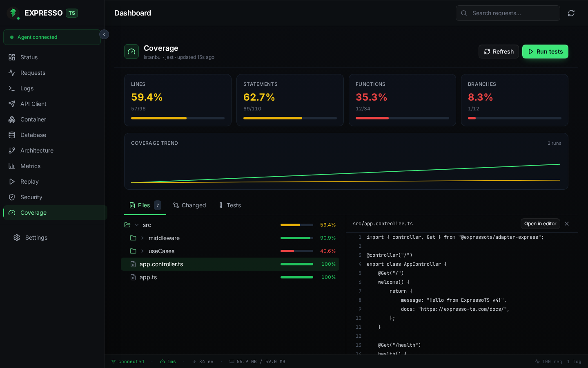Click the 84 ev events indicator
The image size is (588, 368).
[x=203, y=361]
